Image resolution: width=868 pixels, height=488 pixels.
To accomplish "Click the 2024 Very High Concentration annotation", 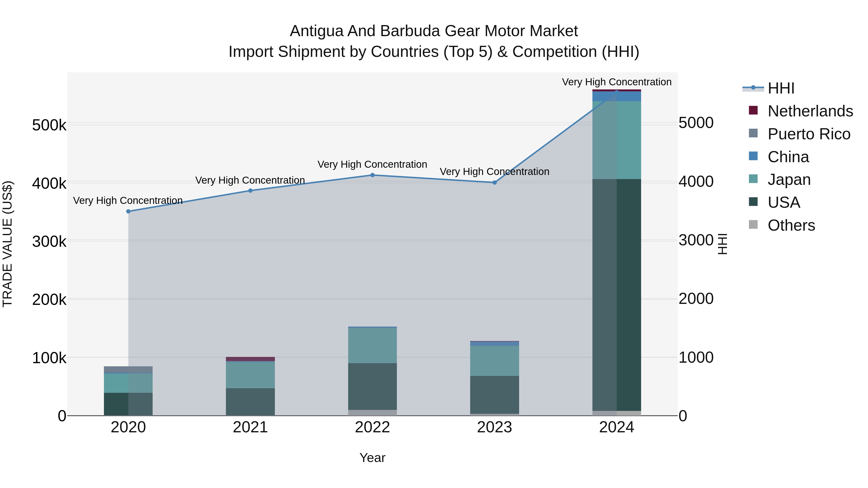I will (x=617, y=82).
